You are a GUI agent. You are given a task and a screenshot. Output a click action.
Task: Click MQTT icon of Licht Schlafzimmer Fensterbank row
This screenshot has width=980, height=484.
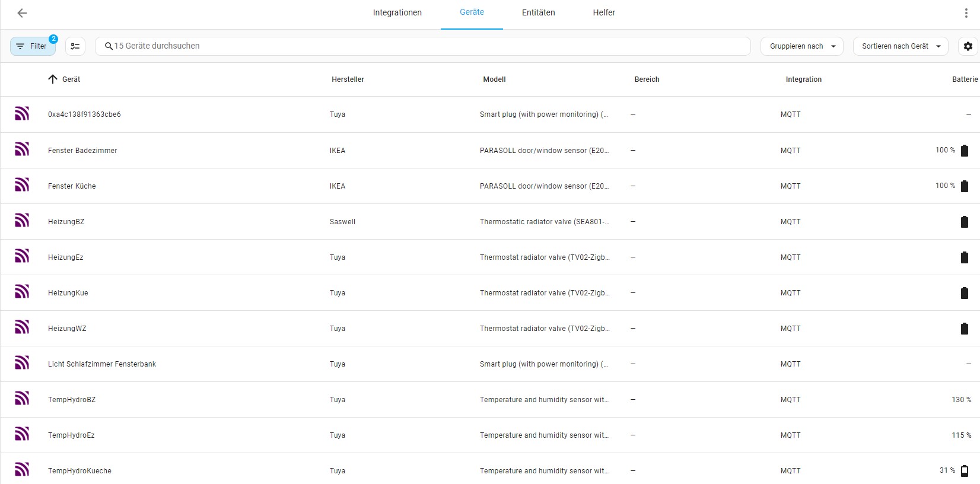22,362
